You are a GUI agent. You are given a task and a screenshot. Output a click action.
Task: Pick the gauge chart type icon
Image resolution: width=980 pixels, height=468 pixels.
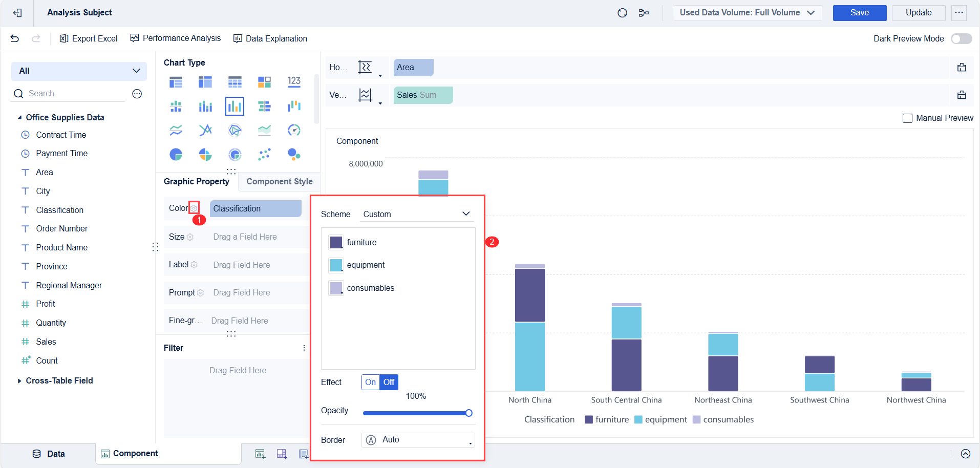tap(294, 130)
